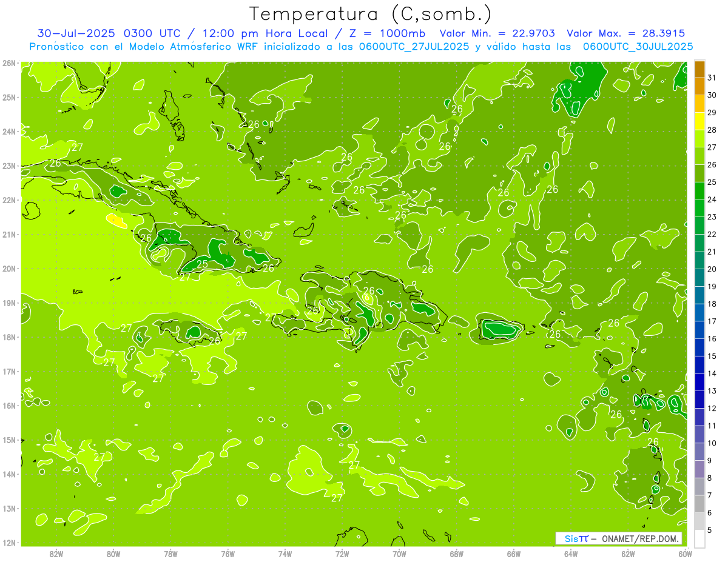Click the "68W" longitude axis label
728x562 pixels.
457,554
